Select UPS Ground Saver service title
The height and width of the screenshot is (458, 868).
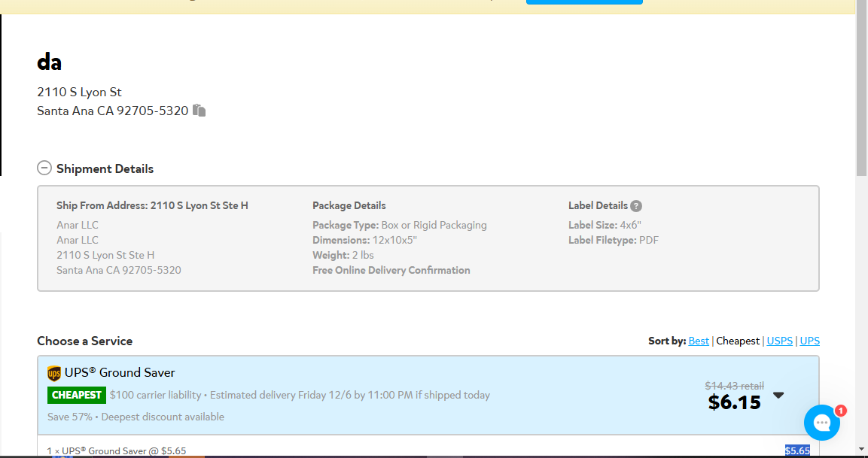[x=120, y=373]
